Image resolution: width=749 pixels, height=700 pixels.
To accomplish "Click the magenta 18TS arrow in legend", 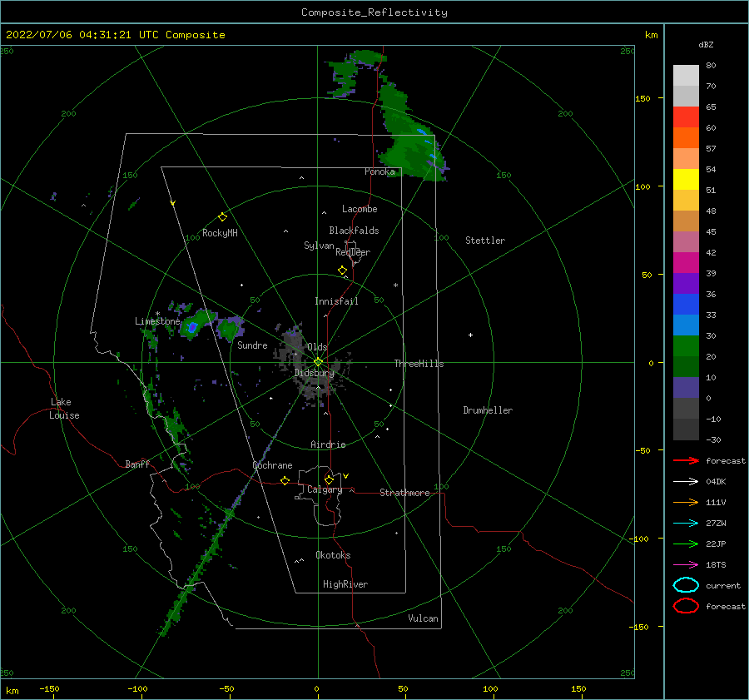I will 686,565.
